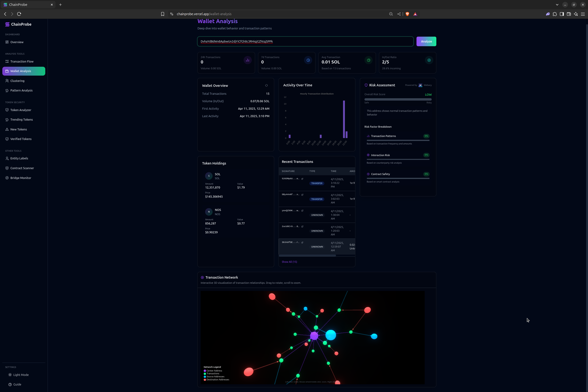Click the Overall Risk Score bar
The height and width of the screenshot is (392, 588).
tap(398, 99)
